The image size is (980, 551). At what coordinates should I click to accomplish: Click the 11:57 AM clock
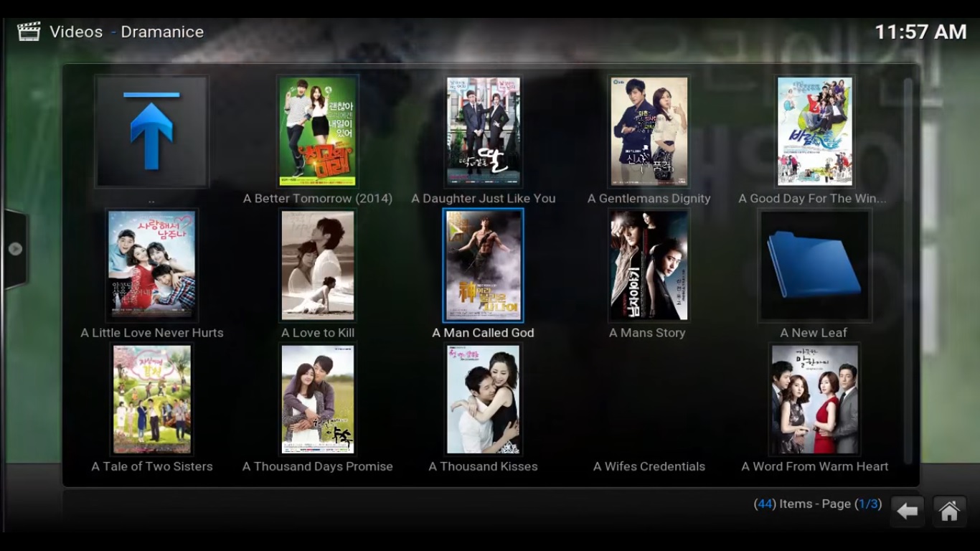(920, 32)
